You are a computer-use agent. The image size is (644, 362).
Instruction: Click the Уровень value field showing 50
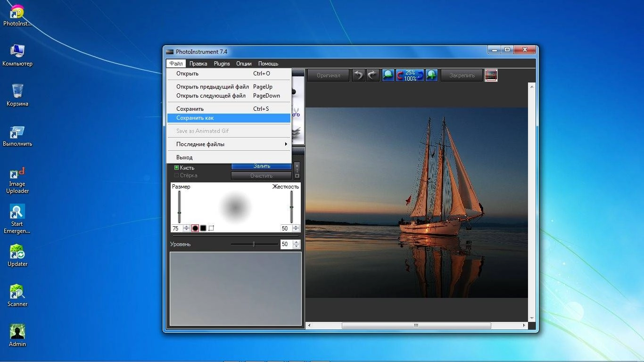[x=286, y=244]
